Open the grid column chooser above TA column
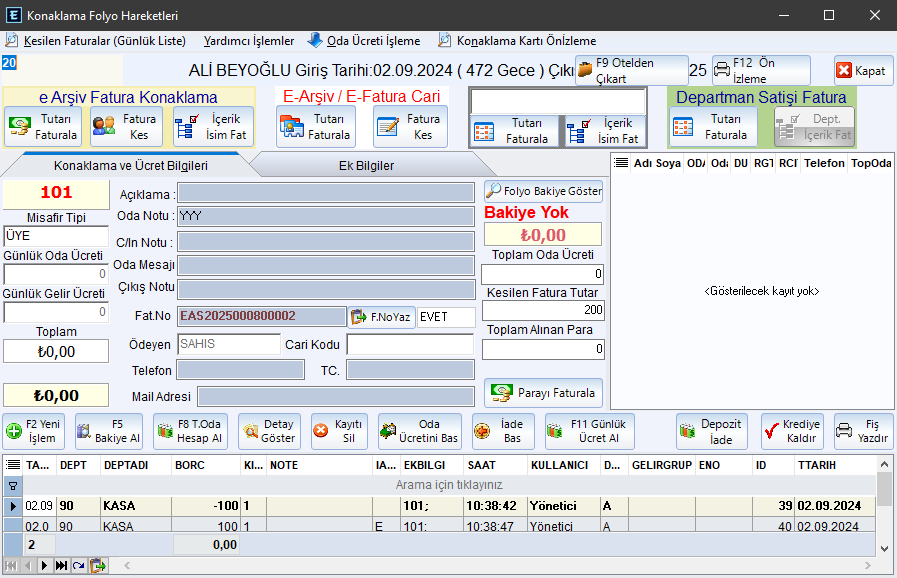Screen dimensions: 897x578 click(13, 465)
